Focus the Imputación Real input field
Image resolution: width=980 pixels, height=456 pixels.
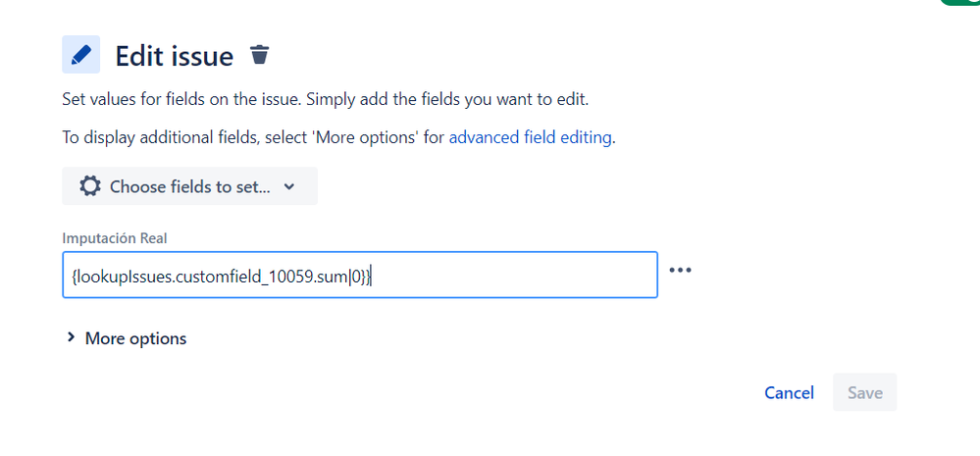[360, 275]
